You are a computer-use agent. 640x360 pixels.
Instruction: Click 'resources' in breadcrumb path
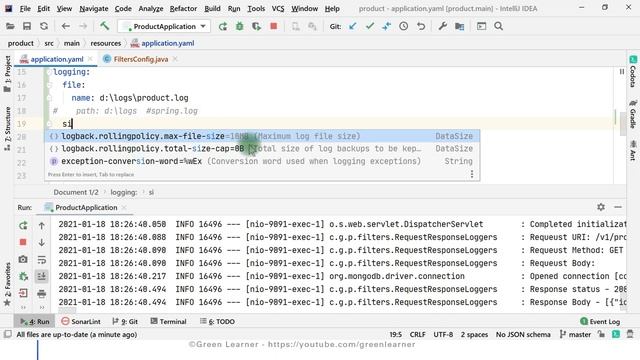(106, 43)
